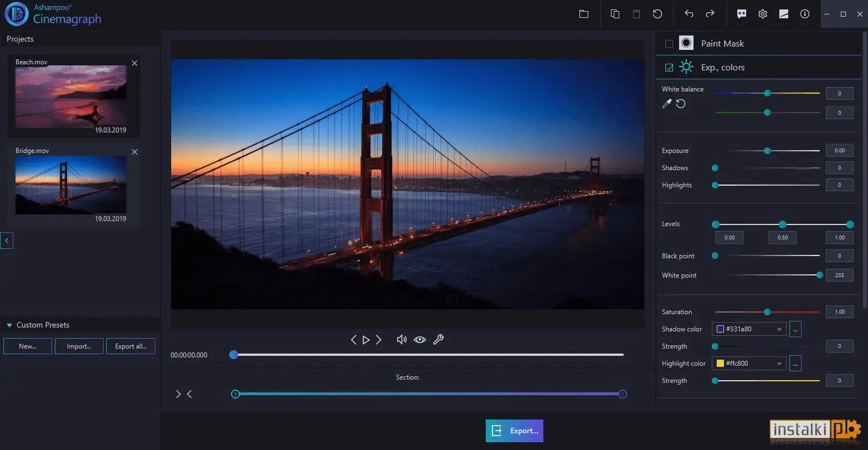Image resolution: width=868 pixels, height=450 pixels.
Task: Click the Exp., colors panel header
Action: [759, 67]
